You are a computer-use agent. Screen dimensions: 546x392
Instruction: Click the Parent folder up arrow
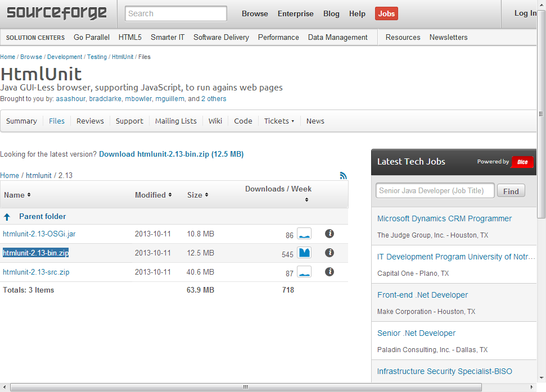pyautogui.click(x=7, y=217)
